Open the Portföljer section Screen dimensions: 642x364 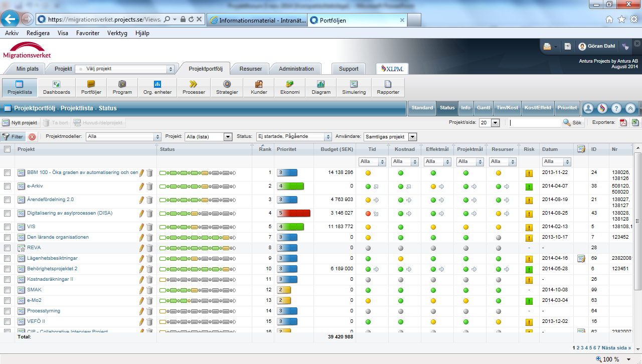(91, 87)
